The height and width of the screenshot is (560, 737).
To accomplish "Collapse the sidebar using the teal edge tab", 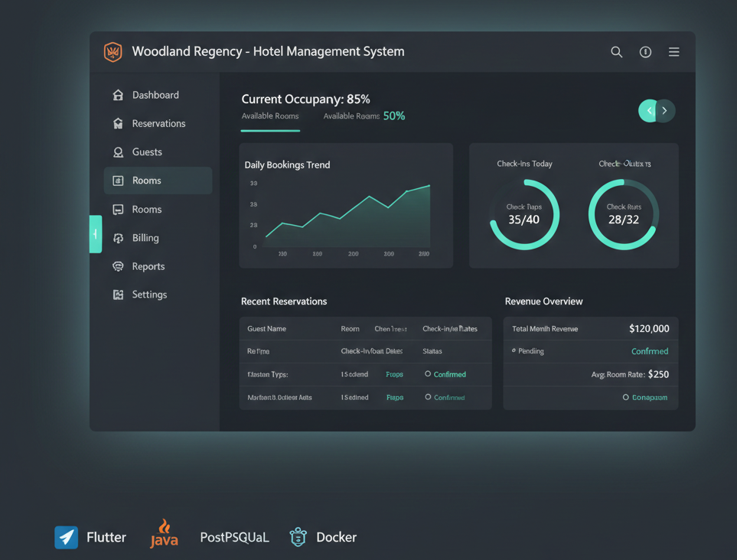I will (95, 234).
